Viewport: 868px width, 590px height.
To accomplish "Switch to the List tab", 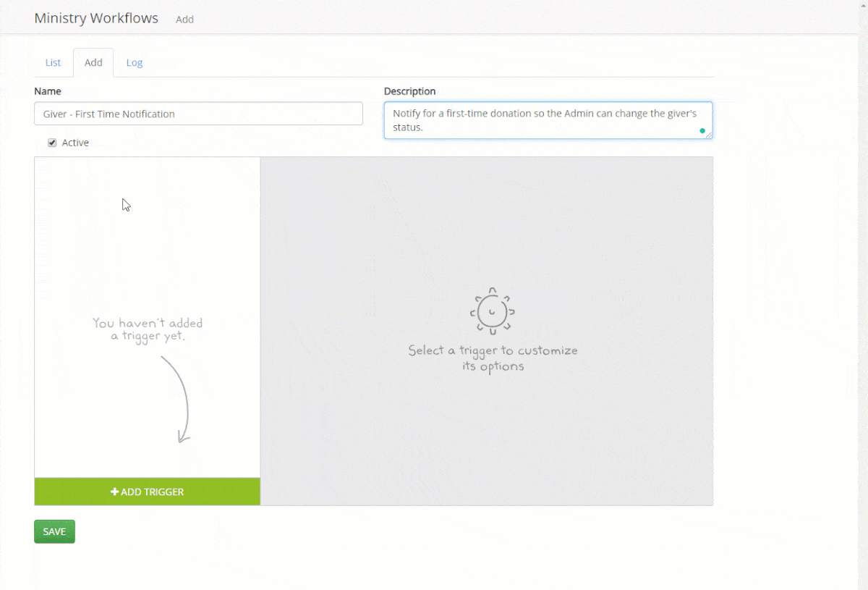I will [x=53, y=62].
